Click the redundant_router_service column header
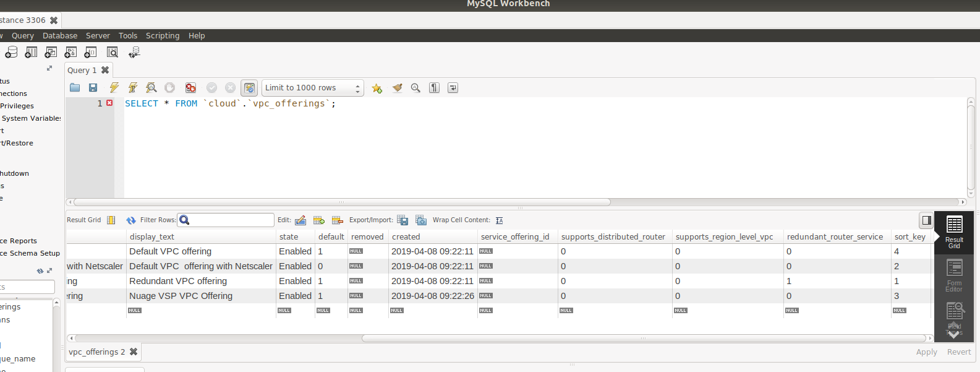The width and height of the screenshot is (980, 372). click(x=837, y=237)
